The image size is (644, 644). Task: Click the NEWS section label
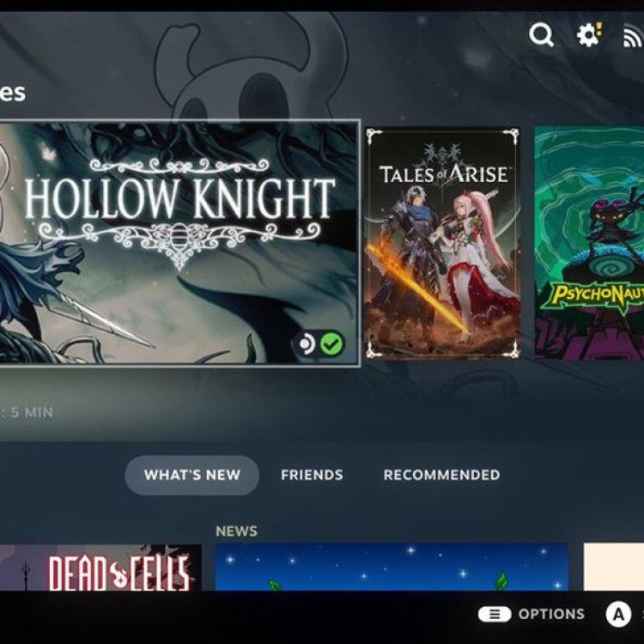(x=237, y=531)
